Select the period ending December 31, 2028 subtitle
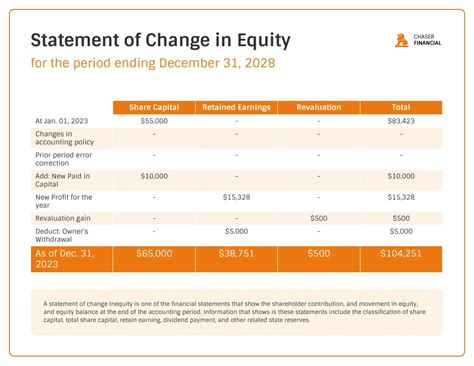The image size is (474, 366). point(153,63)
